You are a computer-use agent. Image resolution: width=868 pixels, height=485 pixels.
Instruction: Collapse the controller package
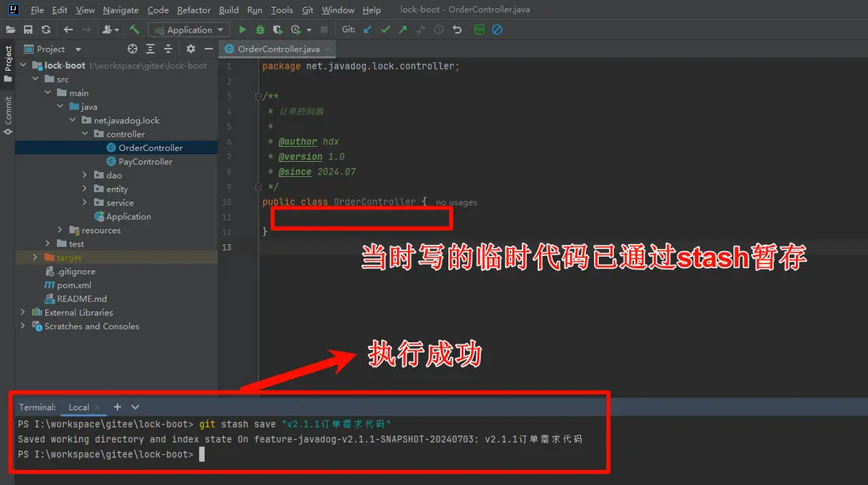(85, 133)
